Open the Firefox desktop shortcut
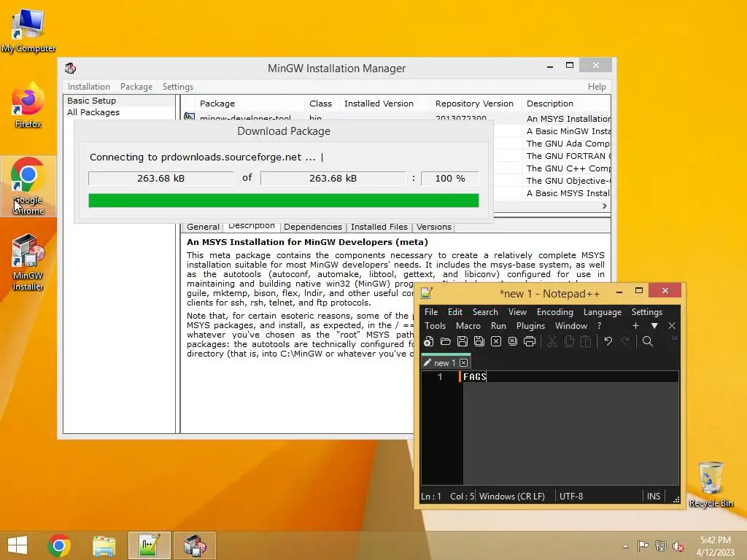This screenshot has width=747, height=560. tap(28, 106)
